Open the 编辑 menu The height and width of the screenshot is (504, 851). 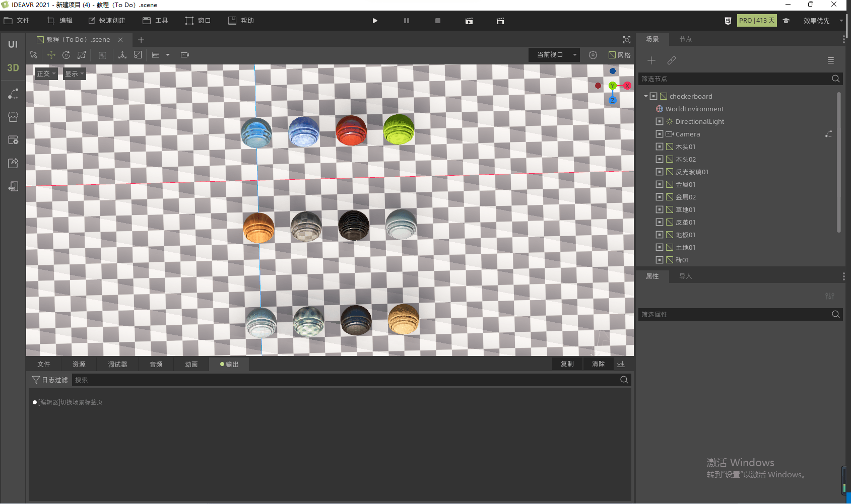[59, 21]
